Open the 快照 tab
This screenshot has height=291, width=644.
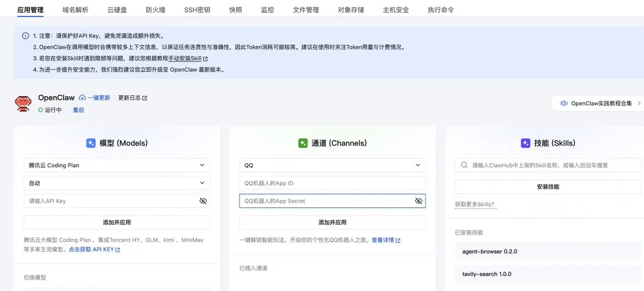[x=236, y=10]
